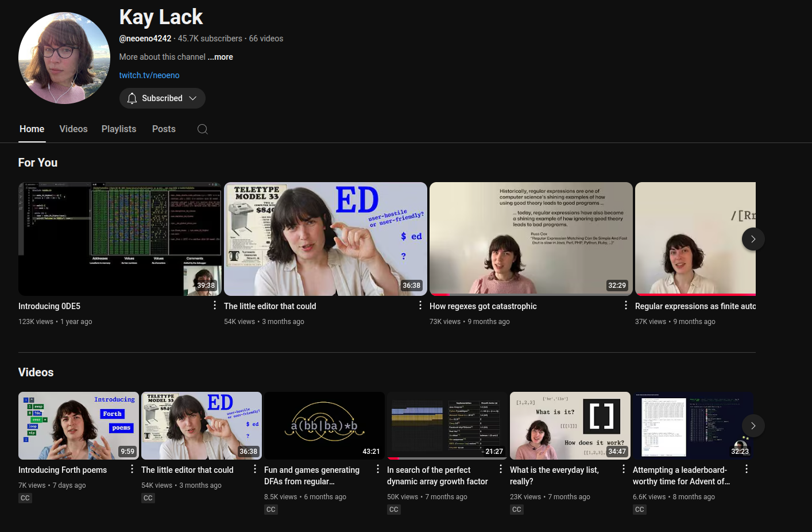Open options menu for Introducing Forth poems
812x532 pixels.
[x=132, y=469]
